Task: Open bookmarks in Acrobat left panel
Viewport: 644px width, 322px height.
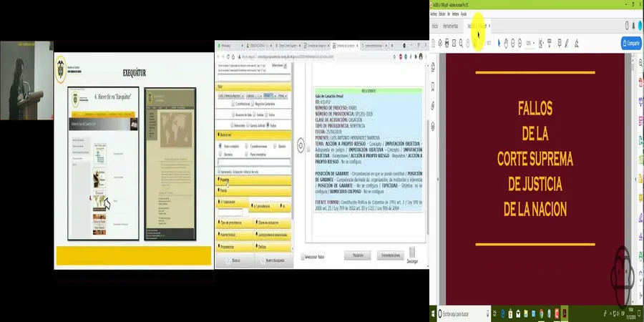Action: click(x=433, y=87)
